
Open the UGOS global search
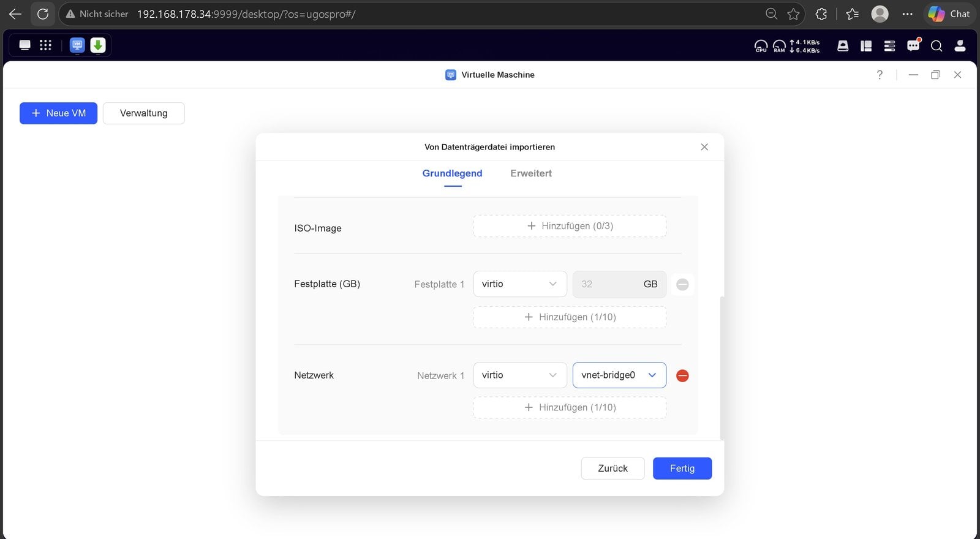pos(937,46)
